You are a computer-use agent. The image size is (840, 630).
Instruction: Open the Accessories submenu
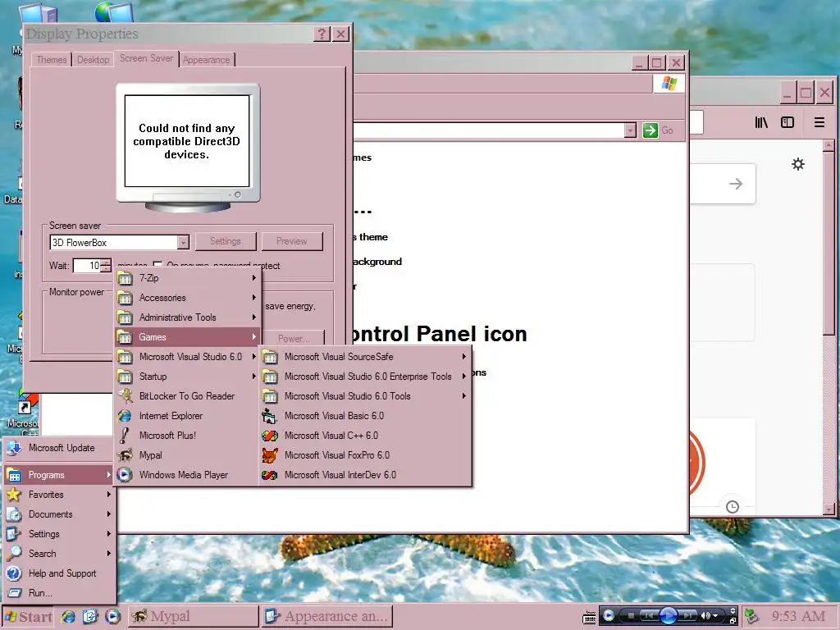click(x=187, y=298)
